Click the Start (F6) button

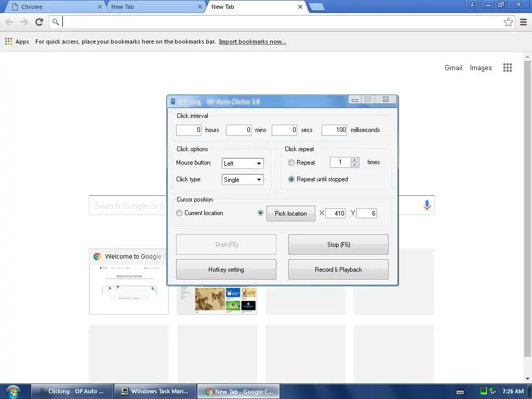[x=226, y=244]
